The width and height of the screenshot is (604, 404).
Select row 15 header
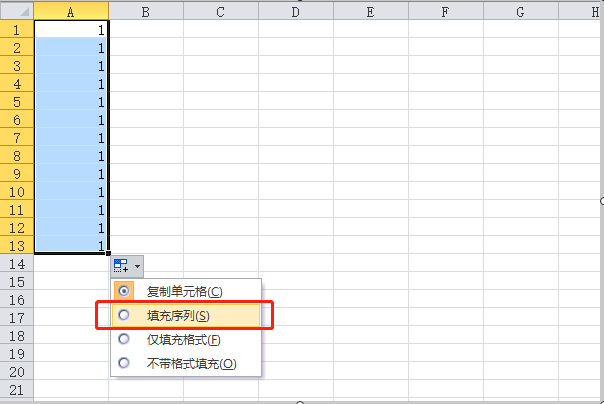click(17, 282)
